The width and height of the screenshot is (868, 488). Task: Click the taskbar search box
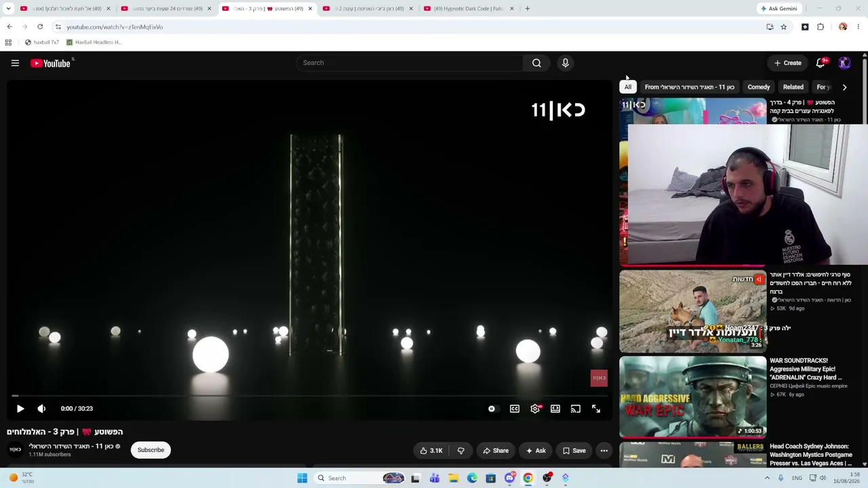coord(361,478)
